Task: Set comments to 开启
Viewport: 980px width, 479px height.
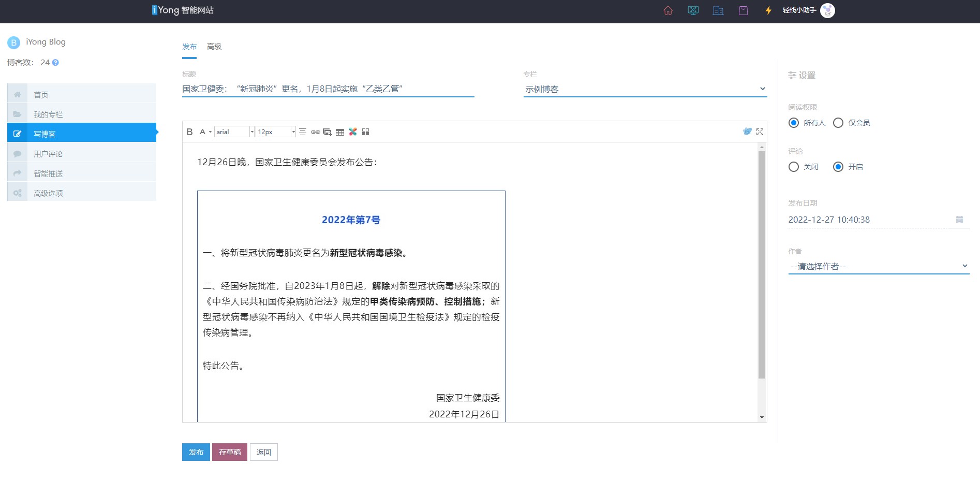Action: (838, 167)
